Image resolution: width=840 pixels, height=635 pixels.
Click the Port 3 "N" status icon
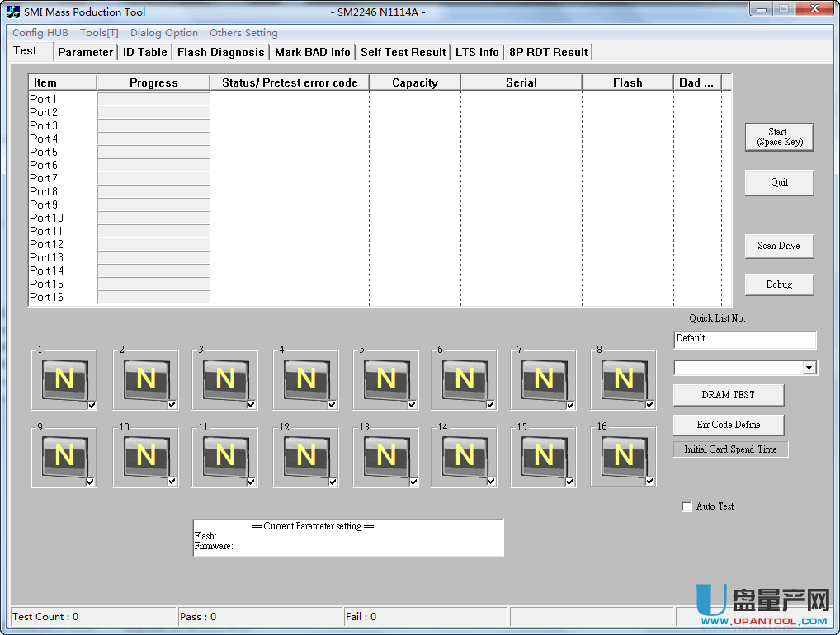pyautogui.click(x=224, y=379)
